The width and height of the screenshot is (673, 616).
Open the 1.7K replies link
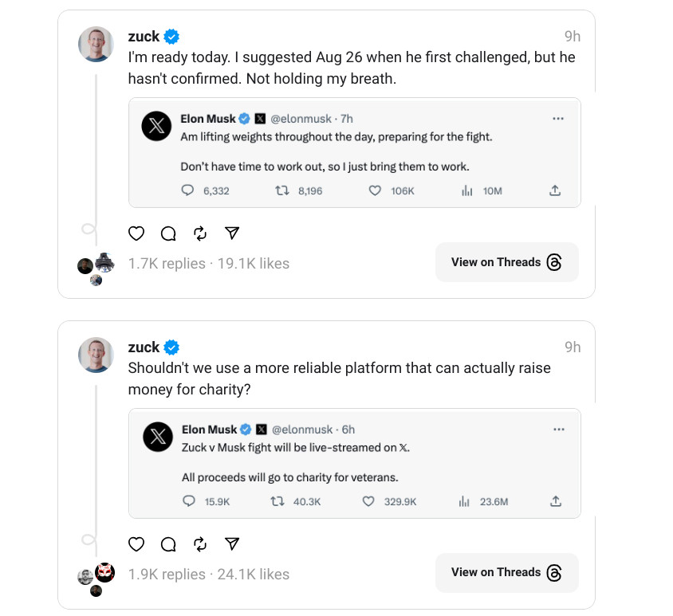click(166, 264)
